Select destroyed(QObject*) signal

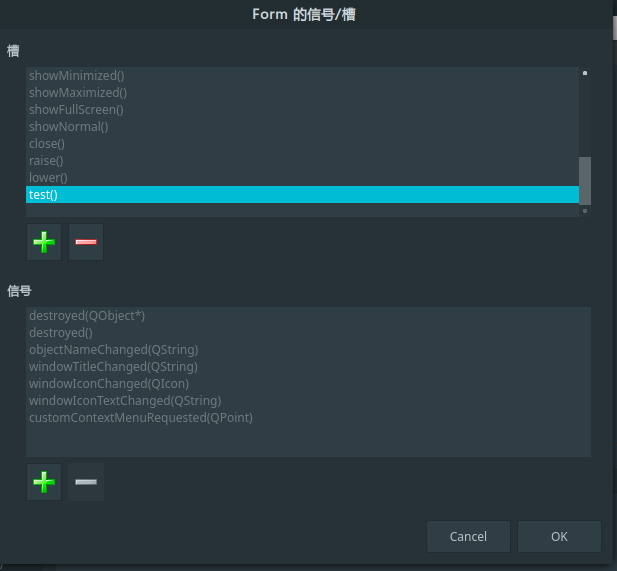pyautogui.click(x=308, y=316)
